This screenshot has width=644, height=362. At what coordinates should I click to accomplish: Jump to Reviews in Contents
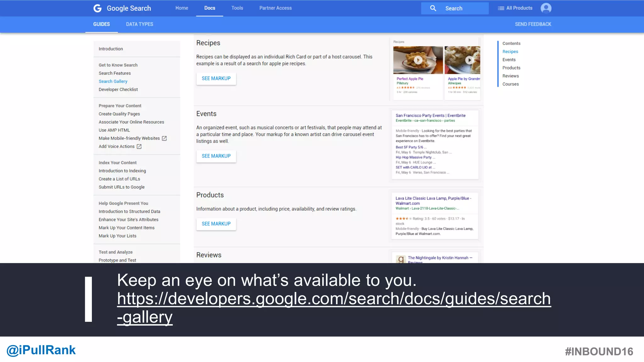(x=510, y=76)
